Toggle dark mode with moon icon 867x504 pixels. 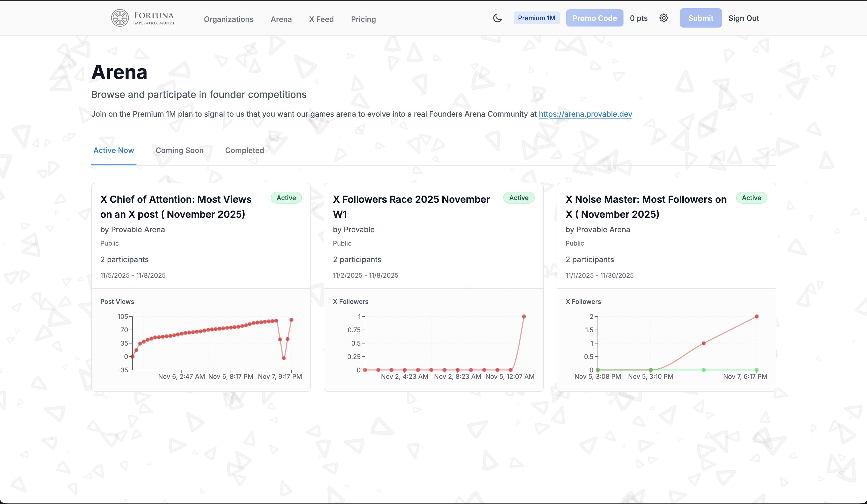(x=497, y=18)
